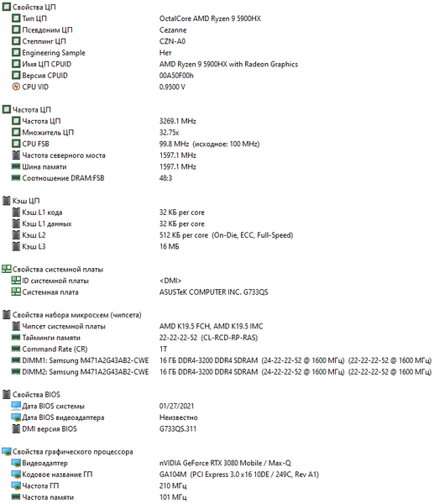Select the Кэш ЦП section header
434x504 pixels.
click(26, 201)
